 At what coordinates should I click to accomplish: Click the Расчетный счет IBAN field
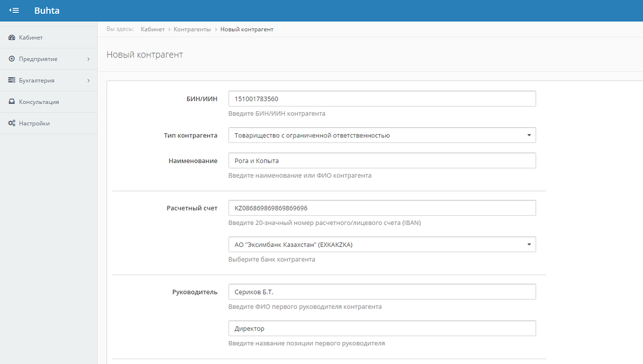tap(382, 208)
